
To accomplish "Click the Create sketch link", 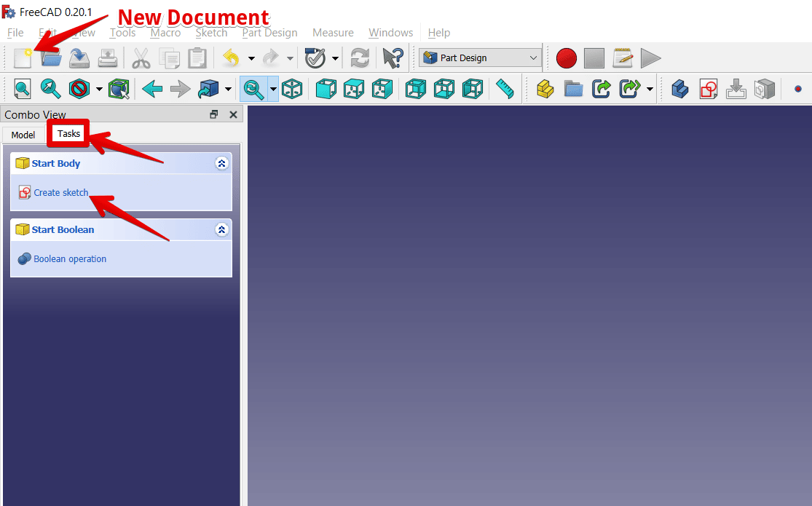I will (x=61, y=192).
